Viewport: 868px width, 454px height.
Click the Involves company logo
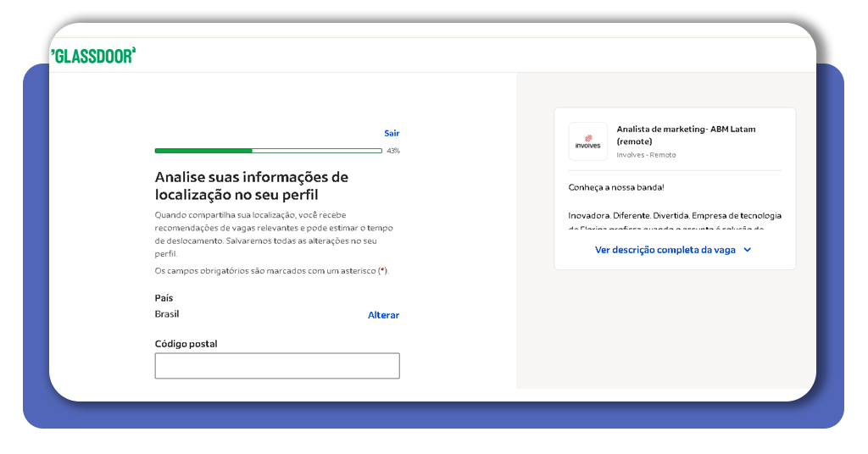[587, 141]
